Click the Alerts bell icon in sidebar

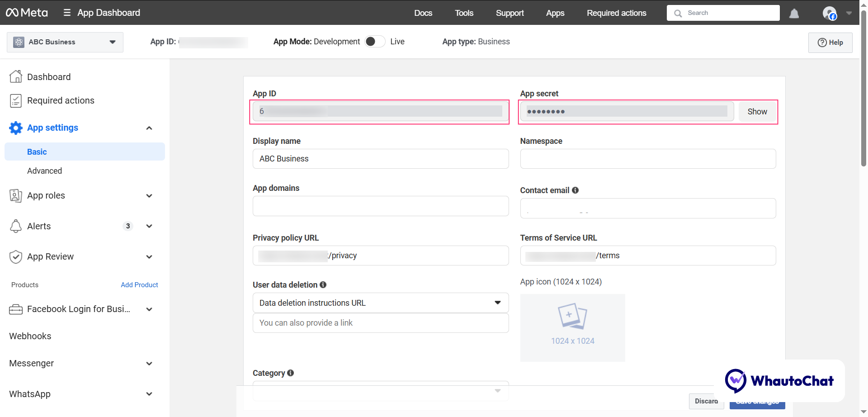16,226
